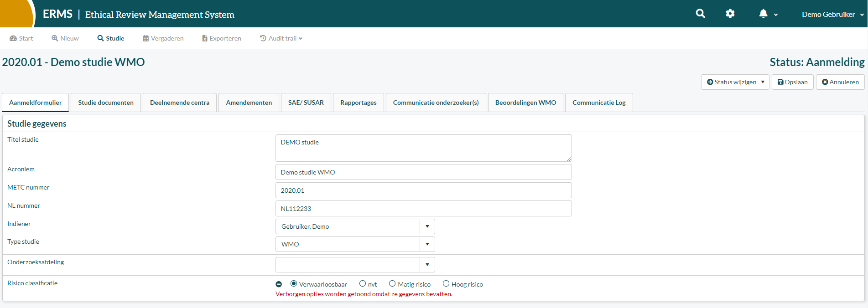
Task: Click the minus icon before Verwaarloosbaar
Action: click(x=279, y=284)
